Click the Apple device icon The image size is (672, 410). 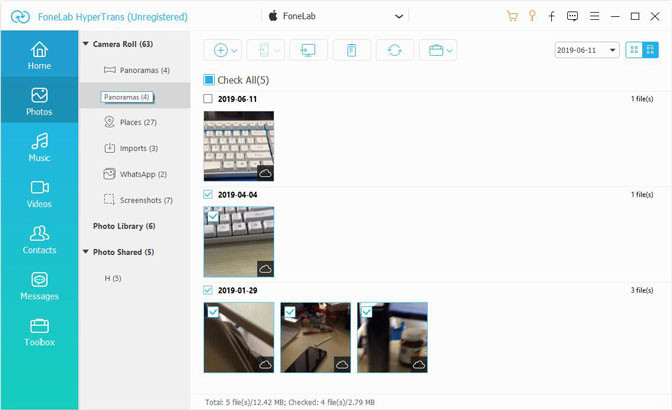(x=273, y=16)
